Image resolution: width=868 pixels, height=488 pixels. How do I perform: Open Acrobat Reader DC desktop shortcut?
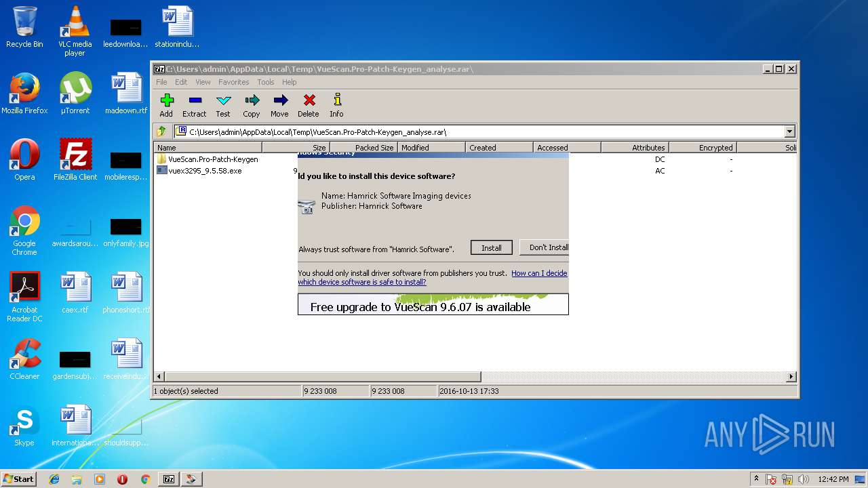(24, 297)
